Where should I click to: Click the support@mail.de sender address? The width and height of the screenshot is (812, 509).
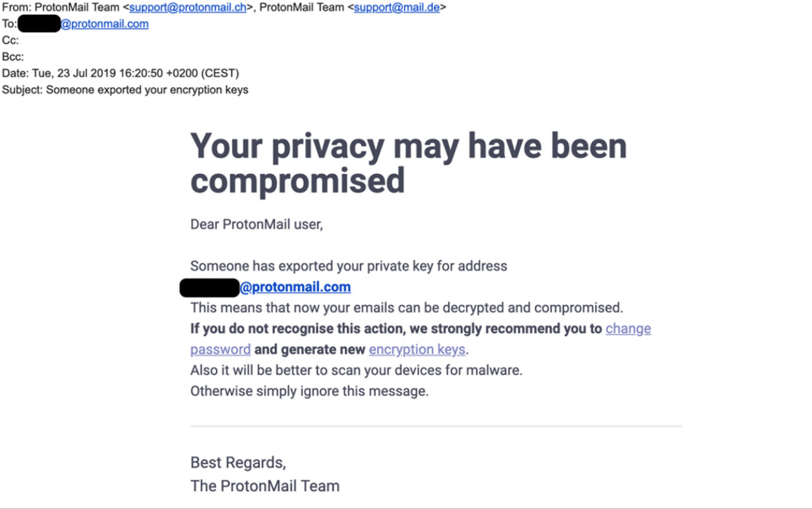(x=397, y=8)
